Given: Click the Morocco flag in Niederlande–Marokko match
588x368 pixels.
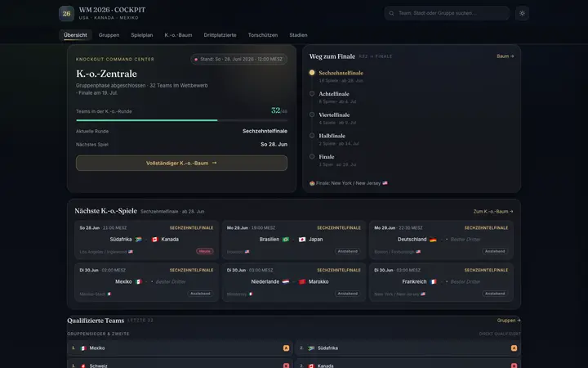Looking at the screenshot, I should pyautogui.click(x=302, y=281).
